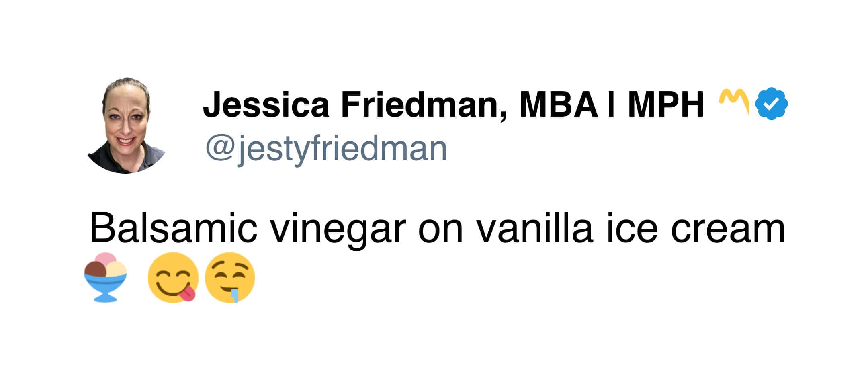This screenshot has height=381, width=868.
Task: Open Jessica Friedman's profile picture
Action: coord(126,125)
